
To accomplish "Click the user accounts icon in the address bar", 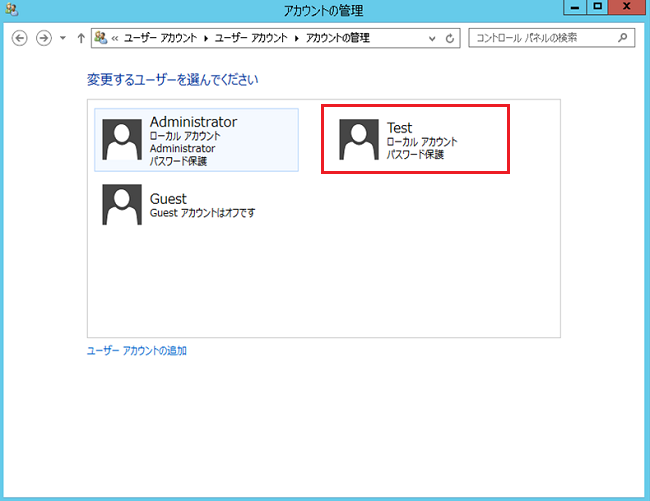I will pyautogui.click(x=100, y=38).
